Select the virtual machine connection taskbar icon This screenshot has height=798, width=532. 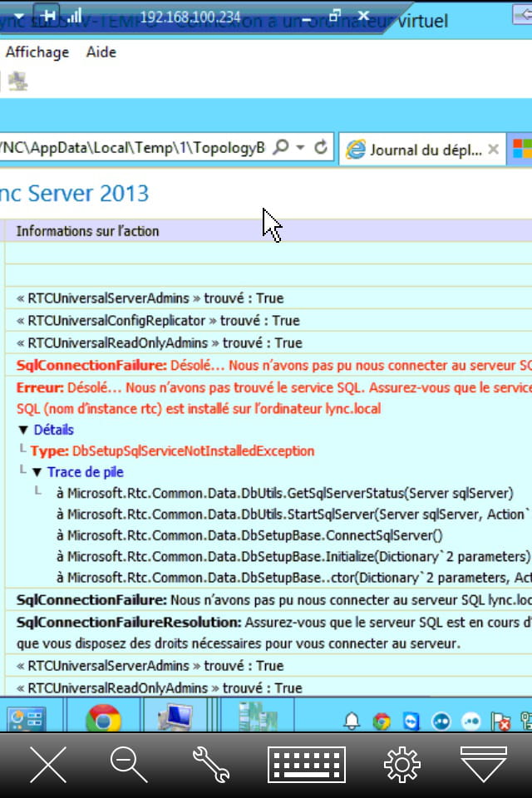[x=175, y=717]
